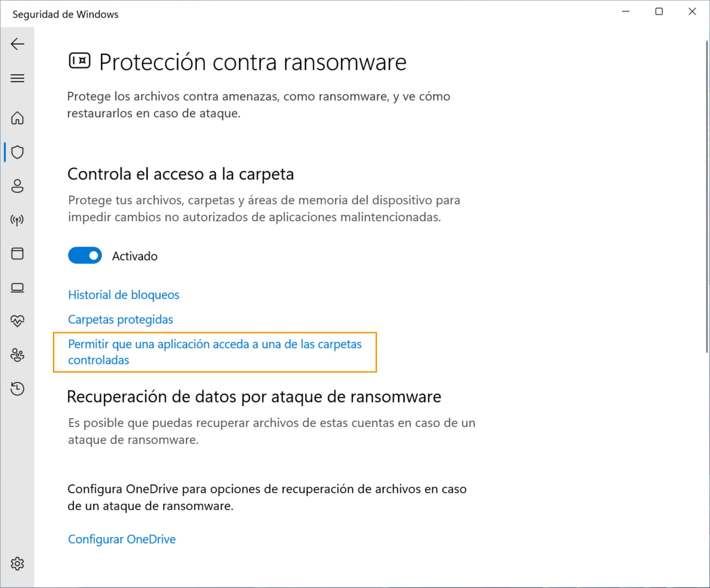Turn off controlled folder access toggle
This screenshot has height=588, width=710.
(85, 256)
